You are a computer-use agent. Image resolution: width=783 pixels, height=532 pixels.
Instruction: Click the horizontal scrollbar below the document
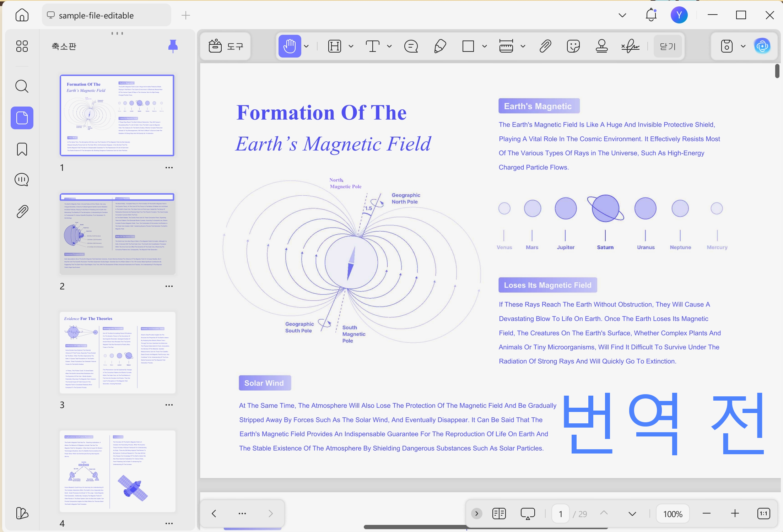click(x=486, y=527)
